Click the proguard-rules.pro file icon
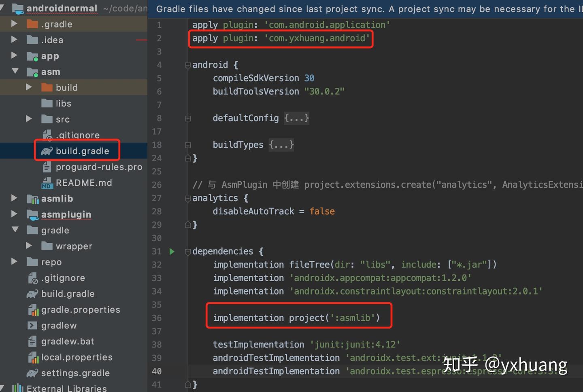The width and height of the screenshot is (583, 392). coord(47,167)
